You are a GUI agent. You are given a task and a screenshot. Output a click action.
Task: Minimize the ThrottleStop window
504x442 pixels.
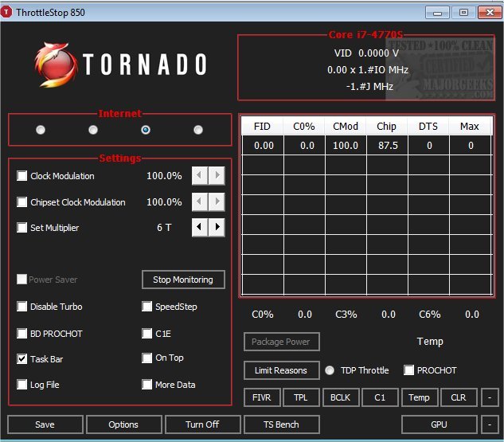[437, 13]
